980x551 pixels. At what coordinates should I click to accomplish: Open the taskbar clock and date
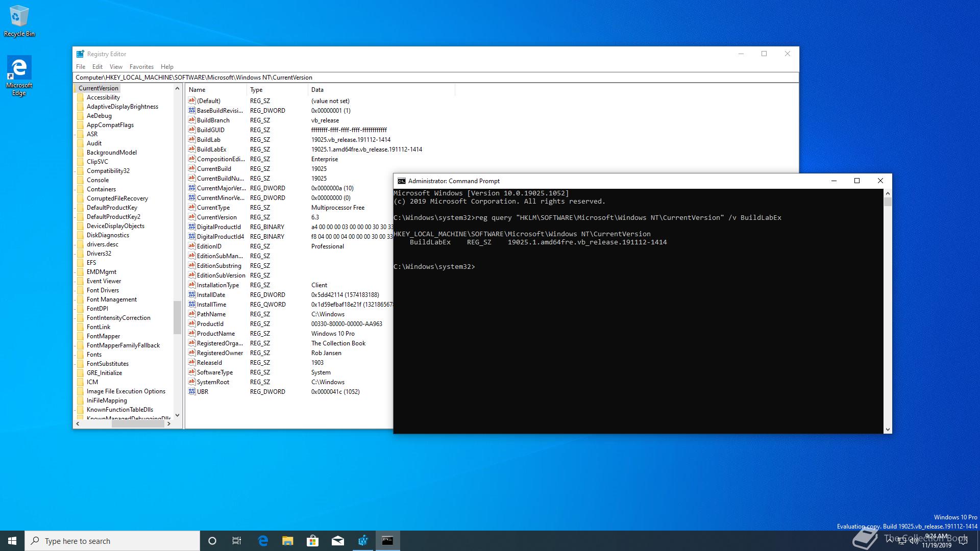click(x=936, y=541)
